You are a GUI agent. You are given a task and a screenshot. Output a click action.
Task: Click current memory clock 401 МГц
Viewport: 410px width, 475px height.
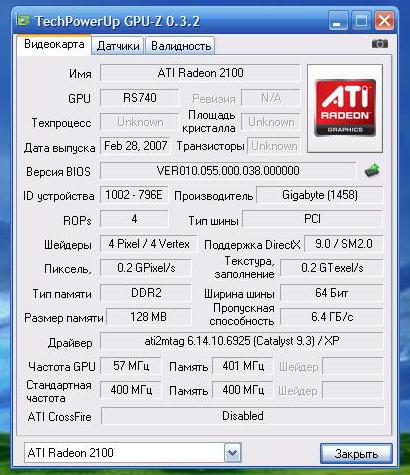click(242, 366)
